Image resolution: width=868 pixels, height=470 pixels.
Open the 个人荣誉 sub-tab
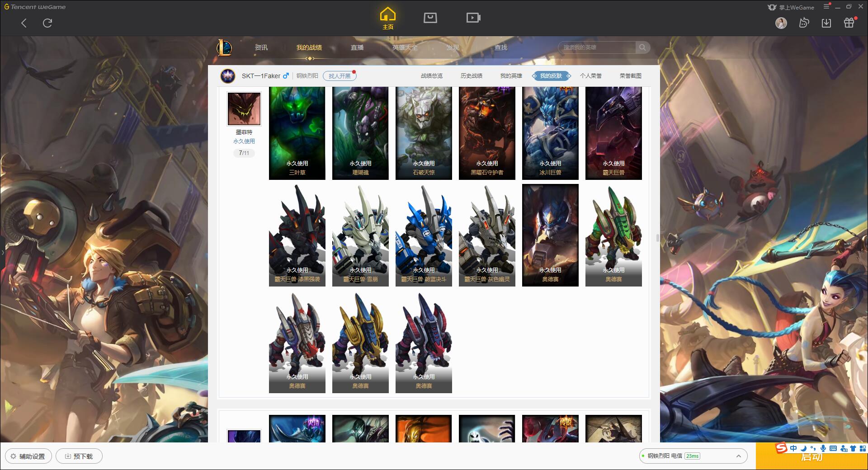[x=591, y=76]
